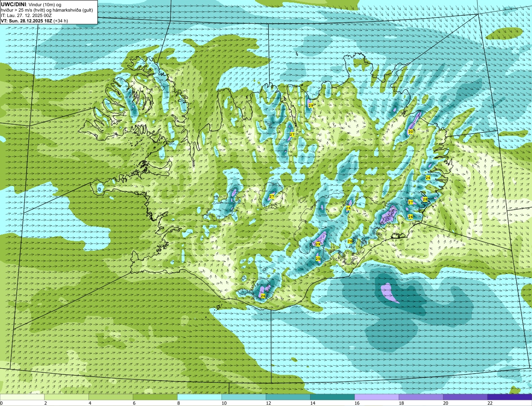Click the yellow gust label '25'
Image resolution: width=532 pixels, height=406 pixels.
318,259
